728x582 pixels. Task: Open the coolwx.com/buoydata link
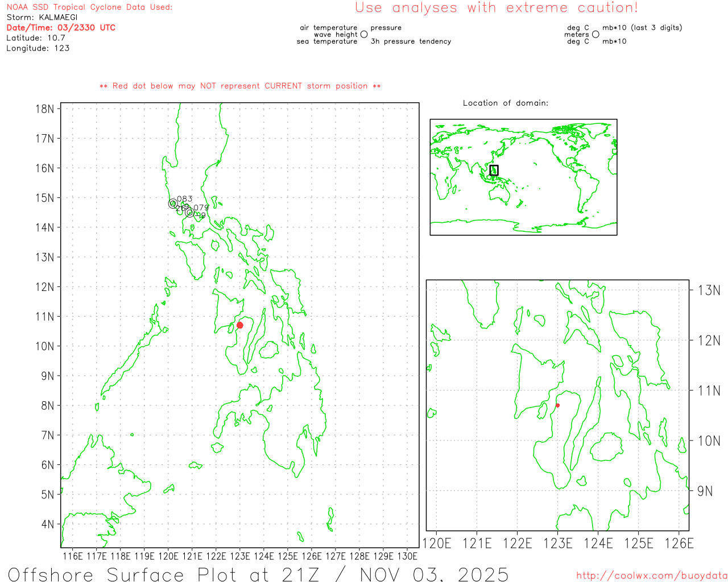coord(651,576)
